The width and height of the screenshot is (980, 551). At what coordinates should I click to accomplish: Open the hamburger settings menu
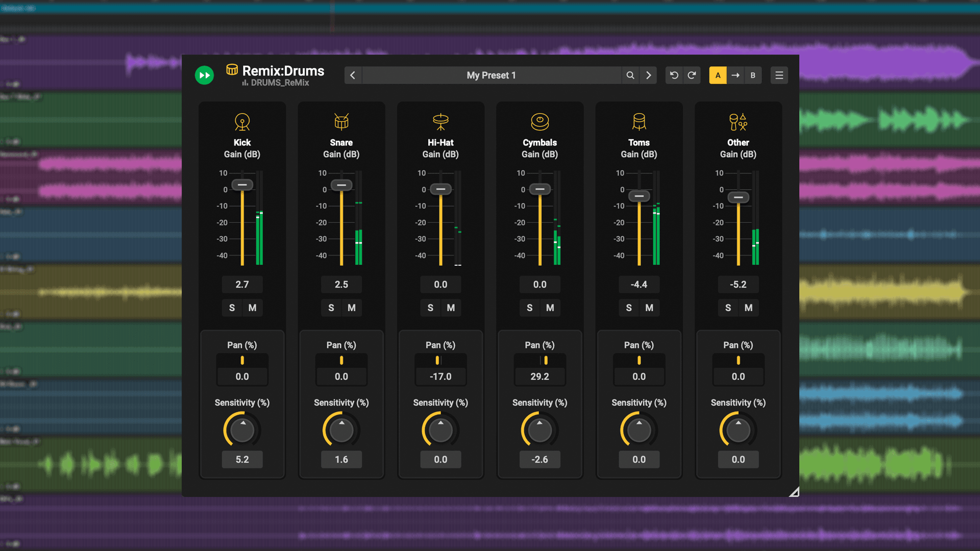tap(779, 75)
